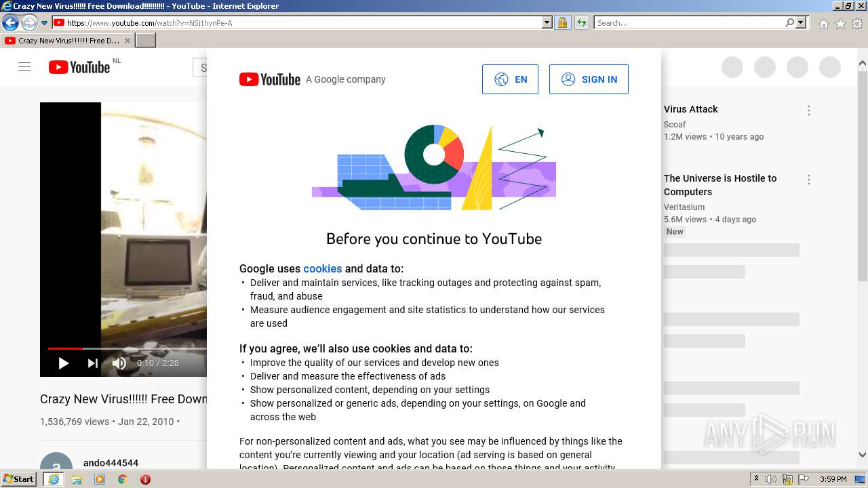Click the security lock icon in address bar
The image size is (868, 488).
tap(562, 23)
